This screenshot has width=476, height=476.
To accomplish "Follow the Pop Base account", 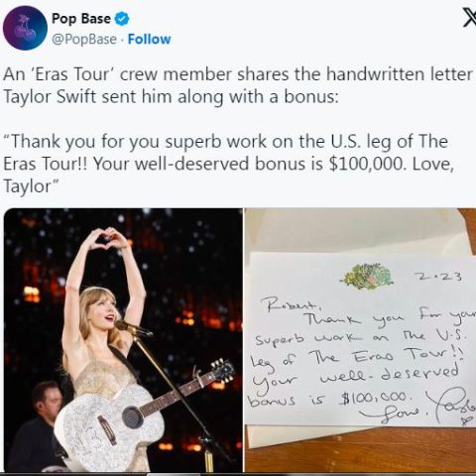I will (x=149, y=39).
